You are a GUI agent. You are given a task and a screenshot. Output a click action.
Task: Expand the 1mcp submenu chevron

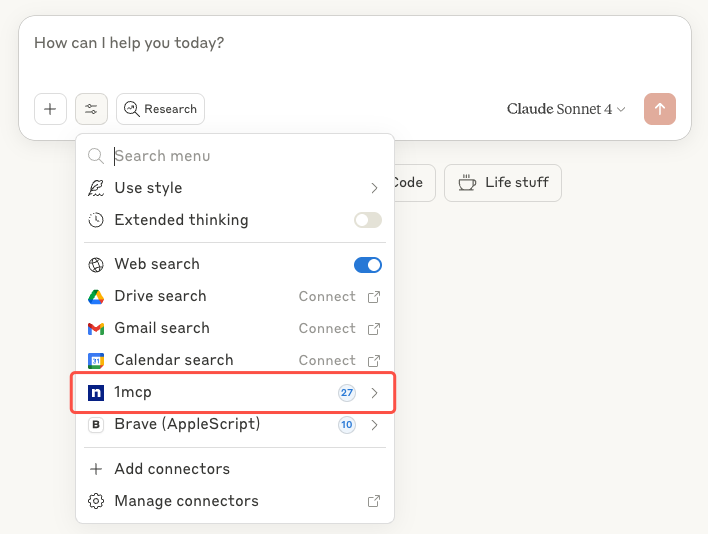(x=374, y=393)
